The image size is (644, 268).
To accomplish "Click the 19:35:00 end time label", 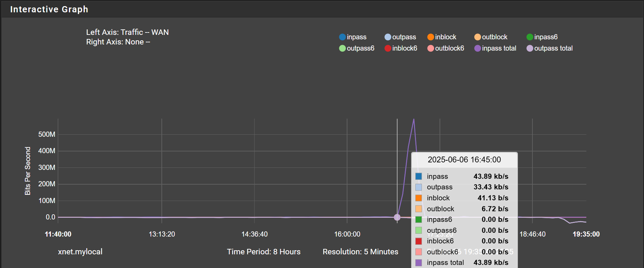I will (586, 234).
